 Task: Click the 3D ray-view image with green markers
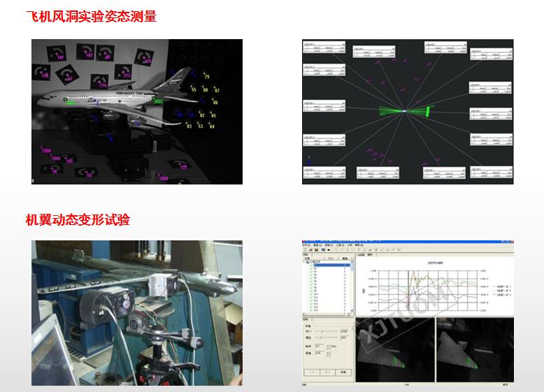pos(408,112)
